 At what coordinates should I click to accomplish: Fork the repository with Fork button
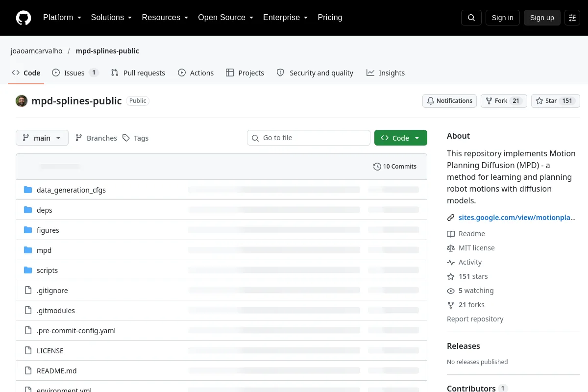pos(504,101)
